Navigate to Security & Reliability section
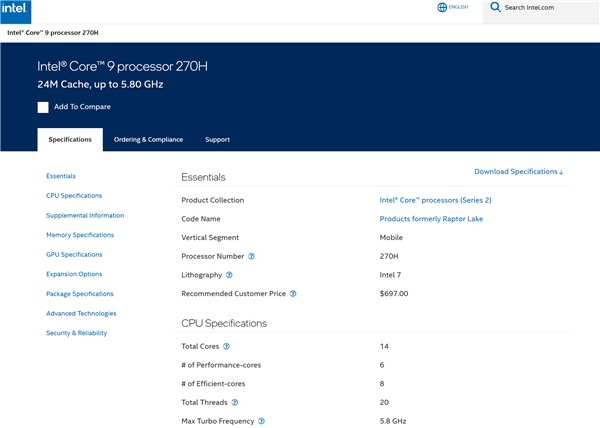Image resolution: width=600 pixels, height=428 pixels. coord(76,333)
